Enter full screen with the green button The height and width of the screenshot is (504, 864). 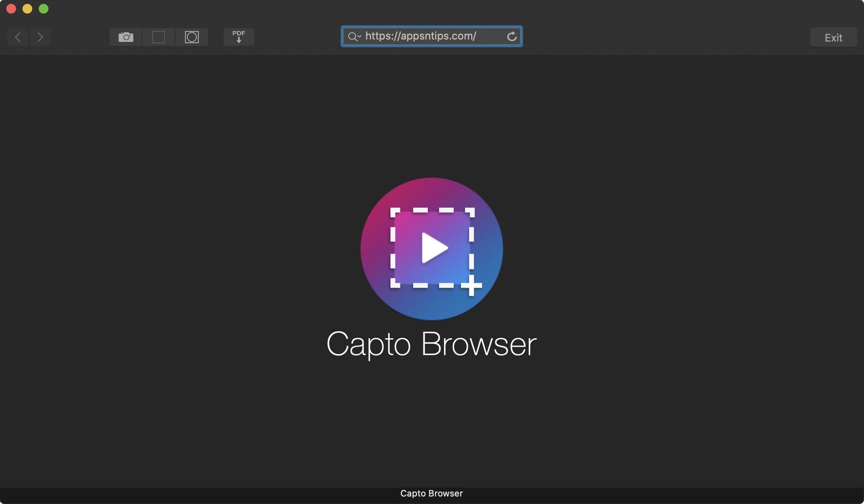(44, 9)
